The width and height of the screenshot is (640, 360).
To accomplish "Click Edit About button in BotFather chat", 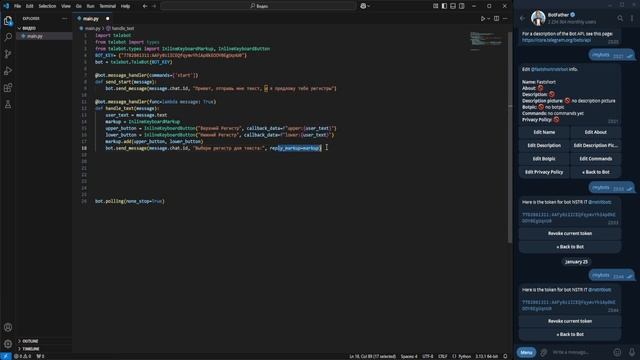I will click(596, 132).
